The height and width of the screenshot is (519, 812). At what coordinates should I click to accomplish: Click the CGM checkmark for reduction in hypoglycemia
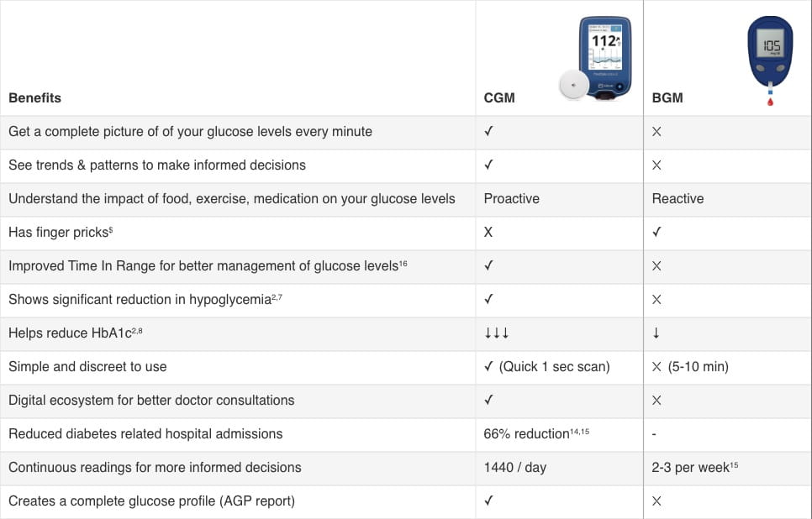488,299
